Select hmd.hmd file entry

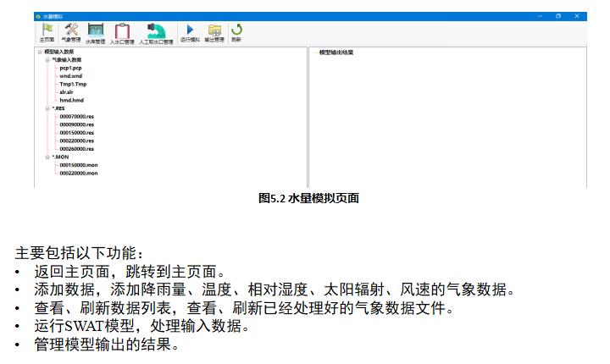point(71,101)
